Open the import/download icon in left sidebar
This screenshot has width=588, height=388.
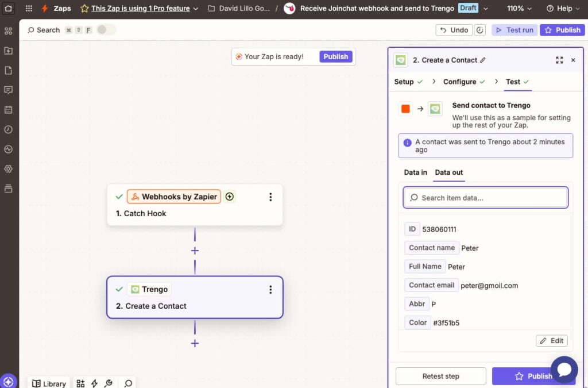(x=8, y=51)
